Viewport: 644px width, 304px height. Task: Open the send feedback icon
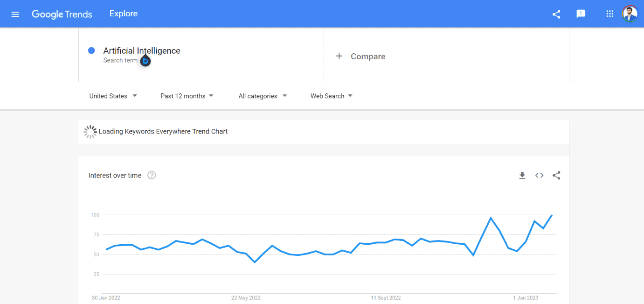pos(581,14)
